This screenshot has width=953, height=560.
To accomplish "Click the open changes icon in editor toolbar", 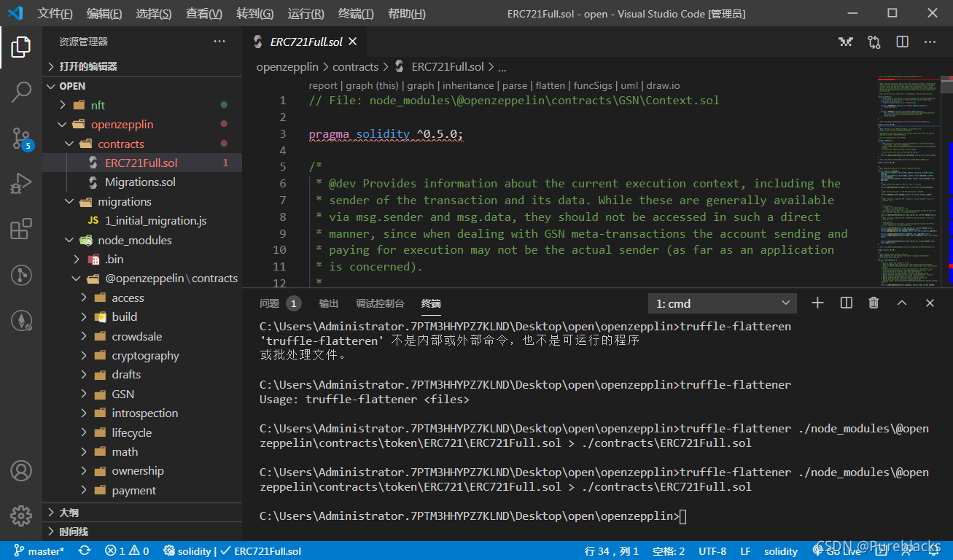I will point(846,42).
